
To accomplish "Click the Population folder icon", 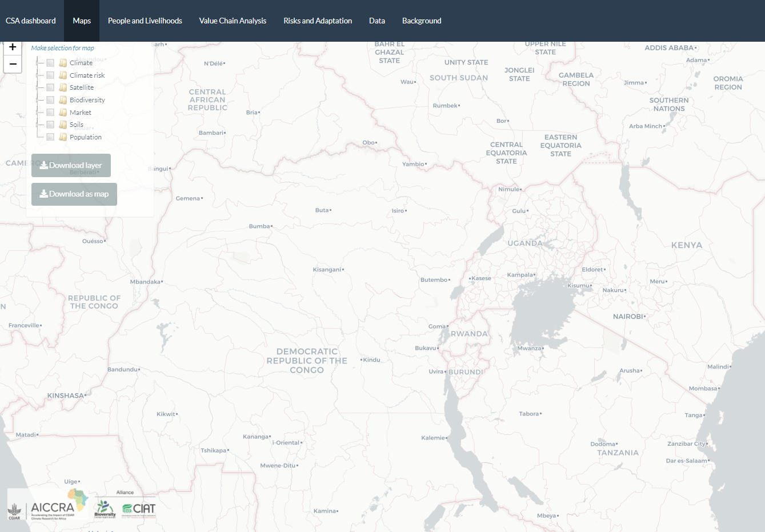I will tap(63, 137).
